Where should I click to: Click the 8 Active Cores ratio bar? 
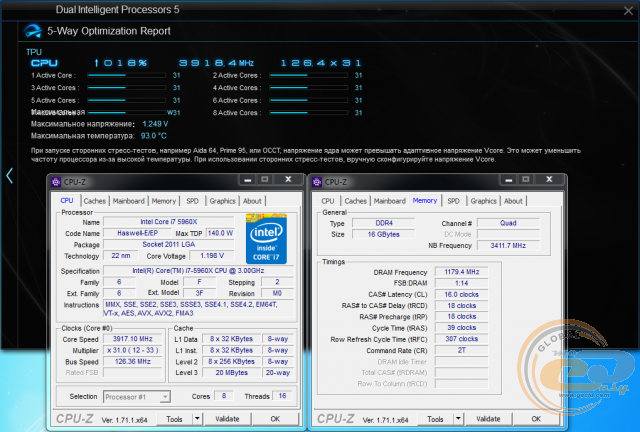[309, 113]
